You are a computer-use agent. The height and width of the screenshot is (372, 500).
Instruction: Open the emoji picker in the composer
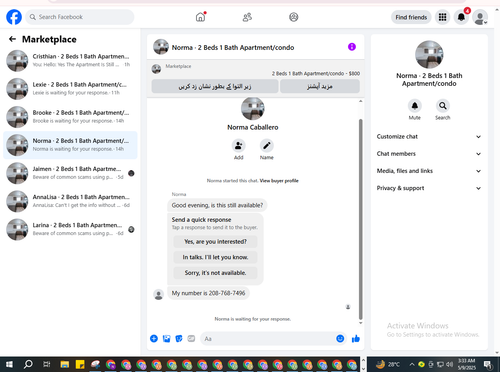(x=340, y=339)
